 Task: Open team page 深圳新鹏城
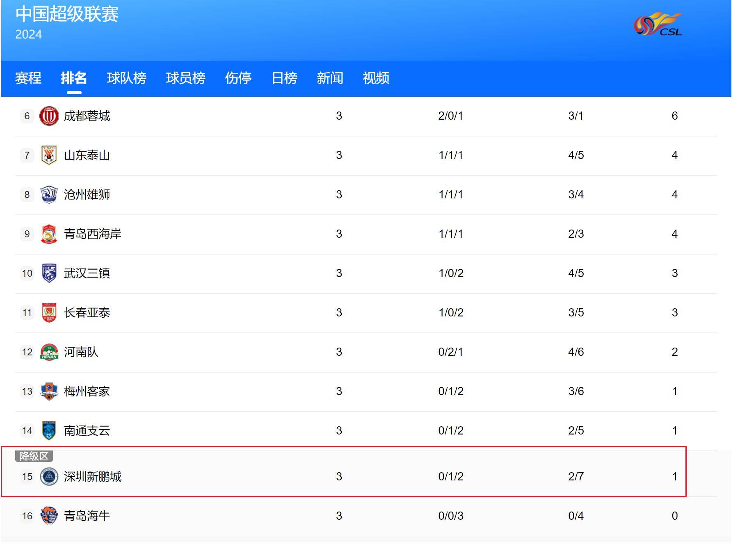click(x=93, y=477)
